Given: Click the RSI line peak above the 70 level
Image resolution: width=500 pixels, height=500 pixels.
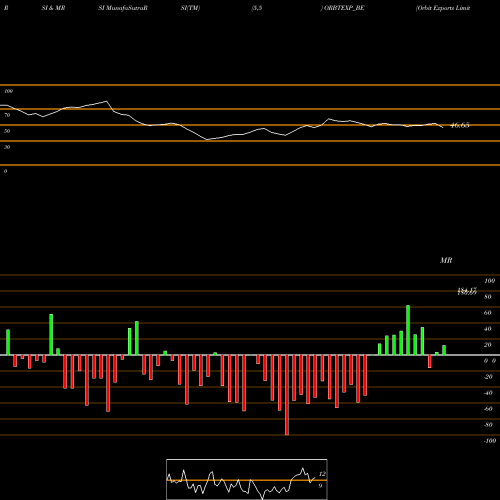Looking at the screenshot, I should coord(107,101).
